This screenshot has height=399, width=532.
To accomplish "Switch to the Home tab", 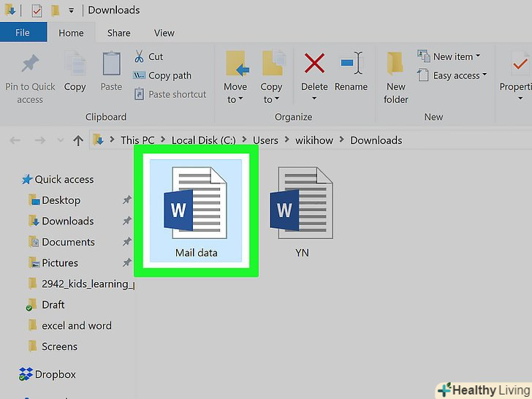I will (x=72, y=33).
